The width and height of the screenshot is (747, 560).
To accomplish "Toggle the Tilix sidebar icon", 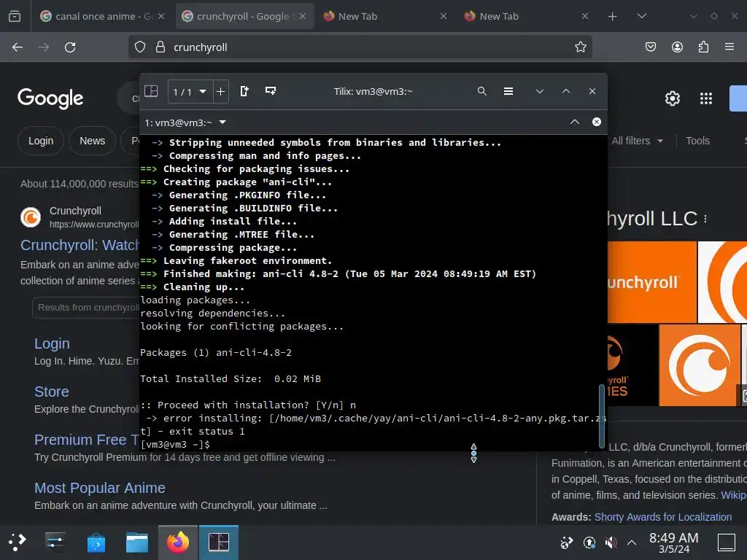I will click(151, 91).
